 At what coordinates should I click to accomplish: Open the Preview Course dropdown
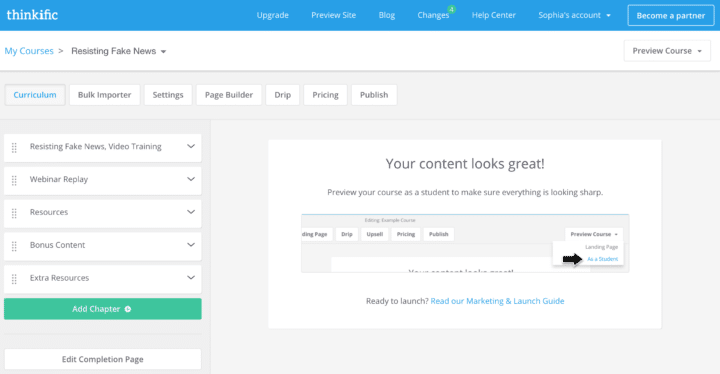click(667, 51)
